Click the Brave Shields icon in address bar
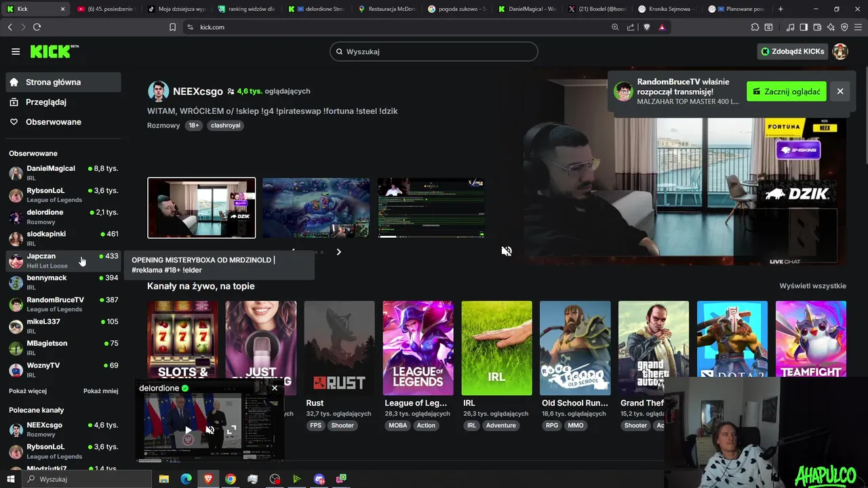The image size is (868, 488). (x=647, y=27)
